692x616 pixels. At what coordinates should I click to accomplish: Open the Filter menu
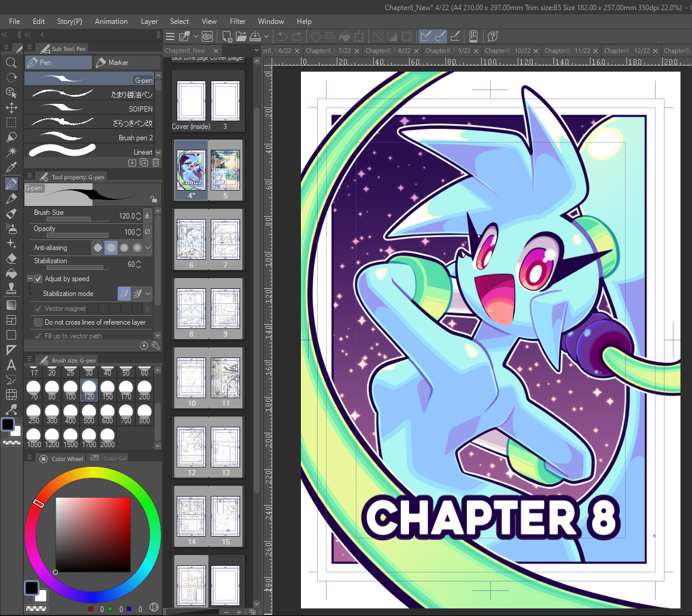(238, 21)
